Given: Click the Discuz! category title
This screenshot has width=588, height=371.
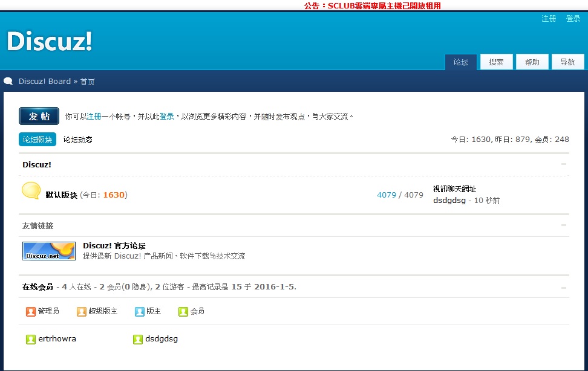Looking at the screenshot, I should [x=37, y=164].
